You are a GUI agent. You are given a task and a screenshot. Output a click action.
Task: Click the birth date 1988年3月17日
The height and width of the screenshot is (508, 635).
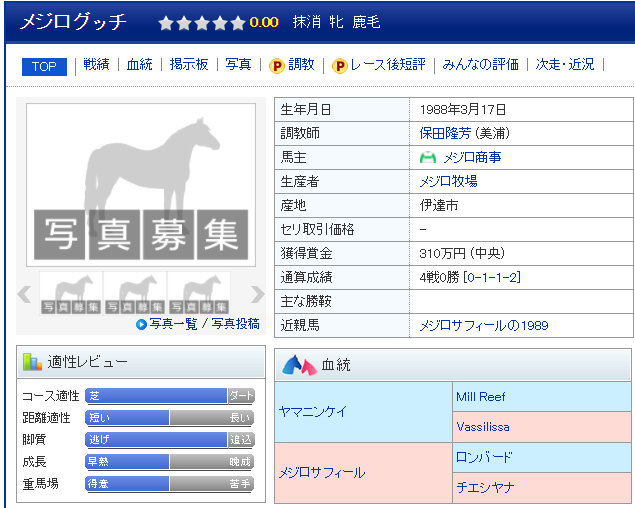[462, 109]
